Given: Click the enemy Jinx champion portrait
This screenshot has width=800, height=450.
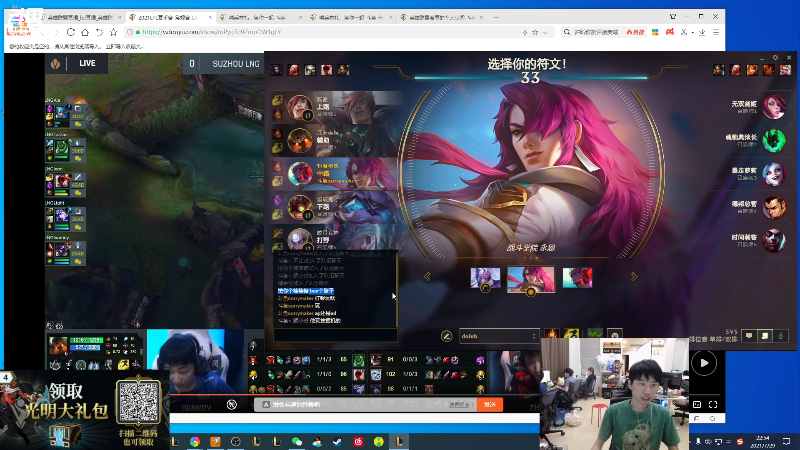Looking at the screenshot, I should (774, 174).
